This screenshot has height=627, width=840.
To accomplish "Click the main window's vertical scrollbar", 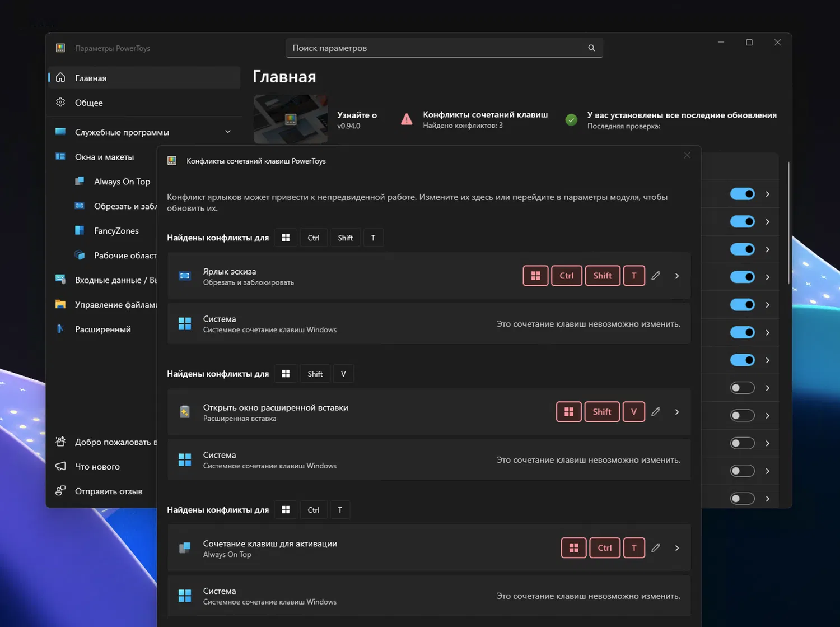I will point(788,224).
